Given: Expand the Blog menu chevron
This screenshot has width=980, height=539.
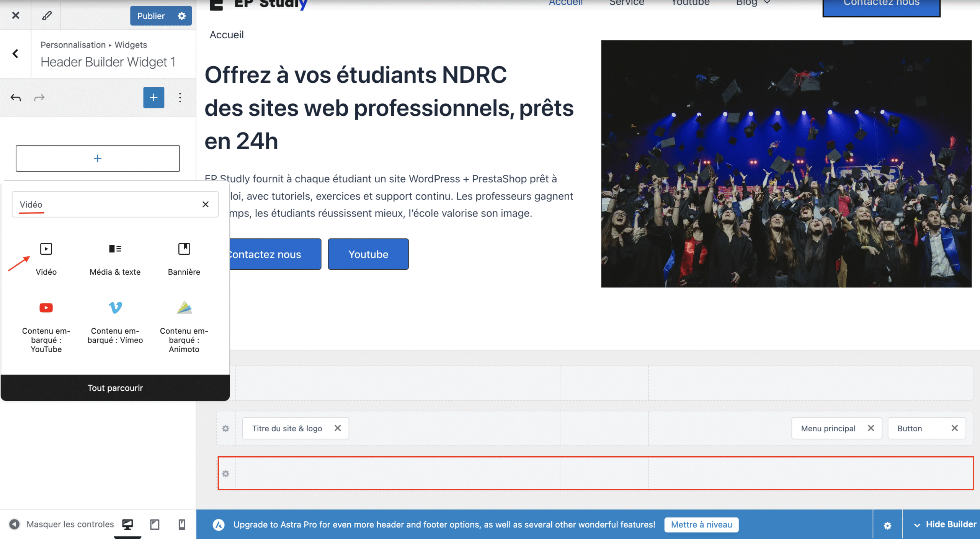Looking at the screenshot, I should click(767, 3).
